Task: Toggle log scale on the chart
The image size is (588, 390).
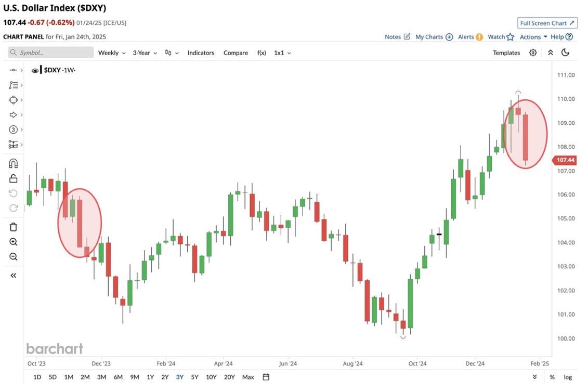Action: 568,377
